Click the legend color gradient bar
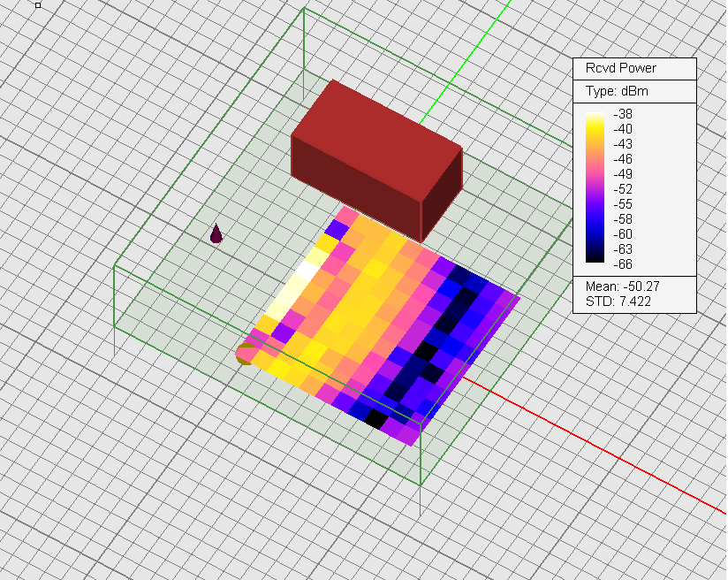The width and height of the screenshot is (728, 580). (595, 187)
